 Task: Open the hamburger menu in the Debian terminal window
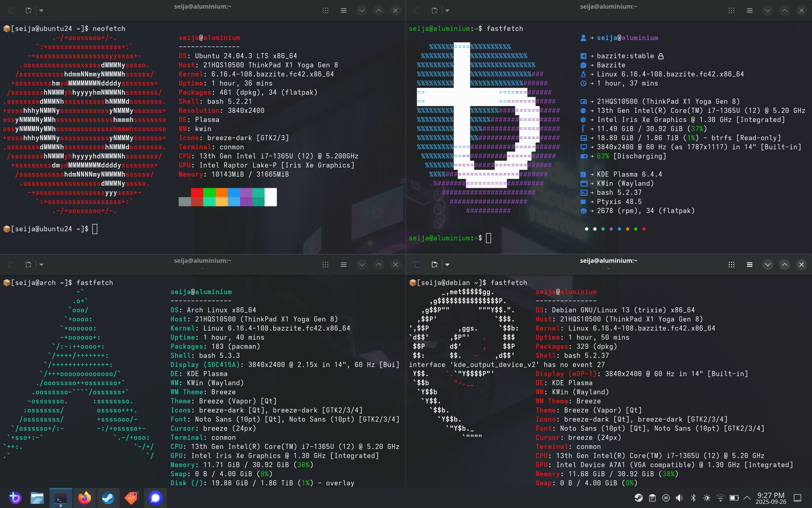coord(749,265)
